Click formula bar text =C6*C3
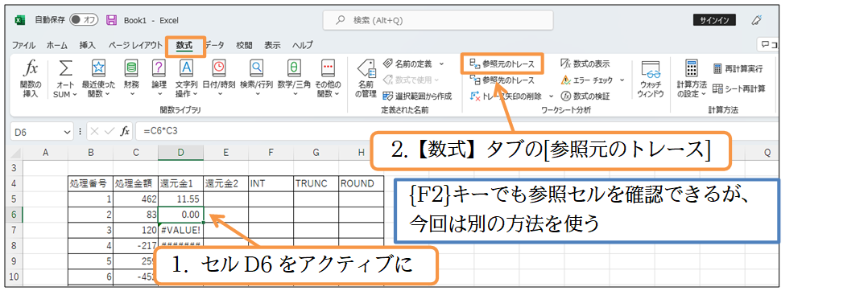This screenshot has height=291, width=868. [160, 131]
